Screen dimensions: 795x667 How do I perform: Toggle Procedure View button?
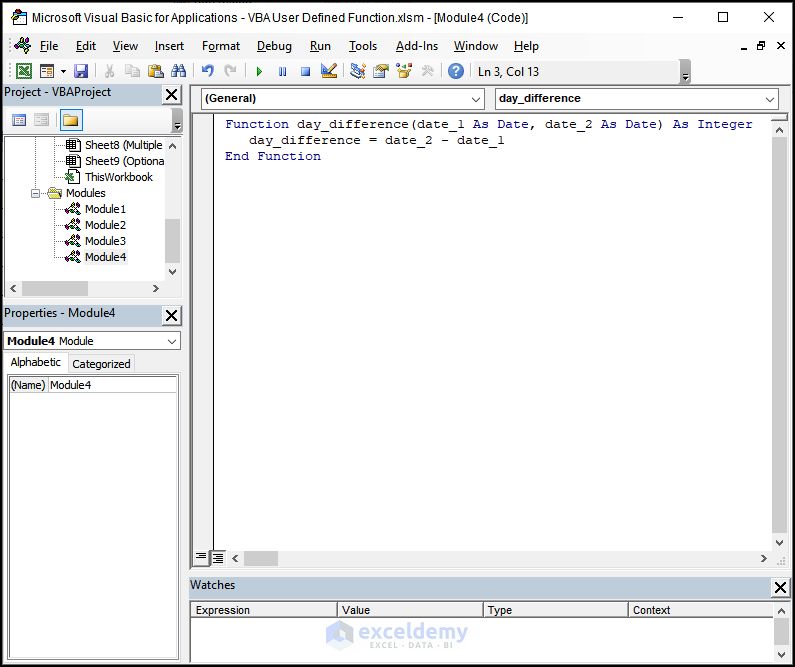coord(201,558)
